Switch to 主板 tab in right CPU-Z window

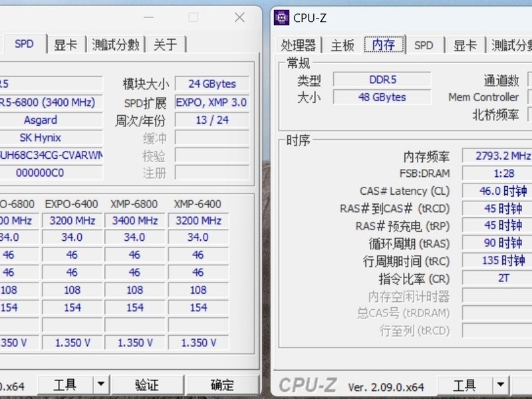[x=342, y=45]
